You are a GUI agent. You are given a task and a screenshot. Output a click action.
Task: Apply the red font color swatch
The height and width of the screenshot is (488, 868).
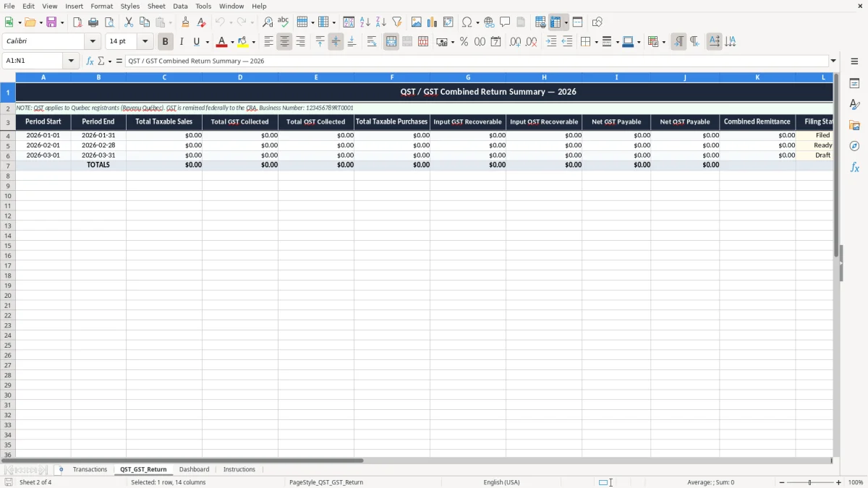click(222, 42)
